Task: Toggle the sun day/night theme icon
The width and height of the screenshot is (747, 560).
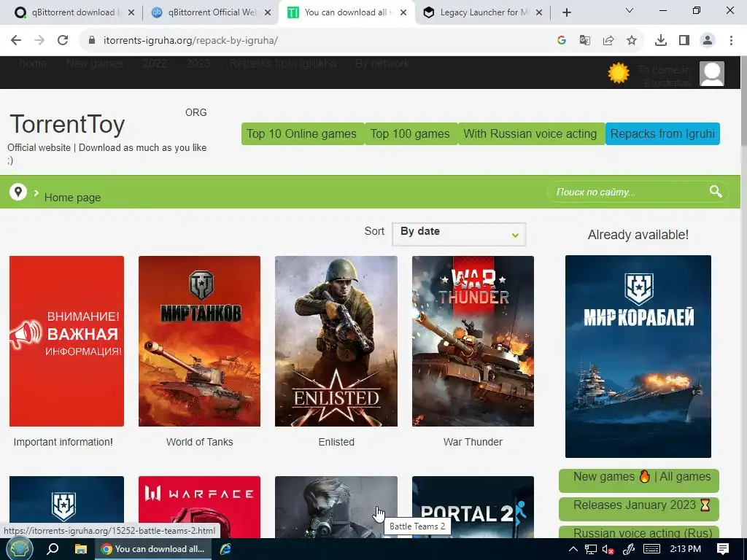Action: click(x=619, y=74)
